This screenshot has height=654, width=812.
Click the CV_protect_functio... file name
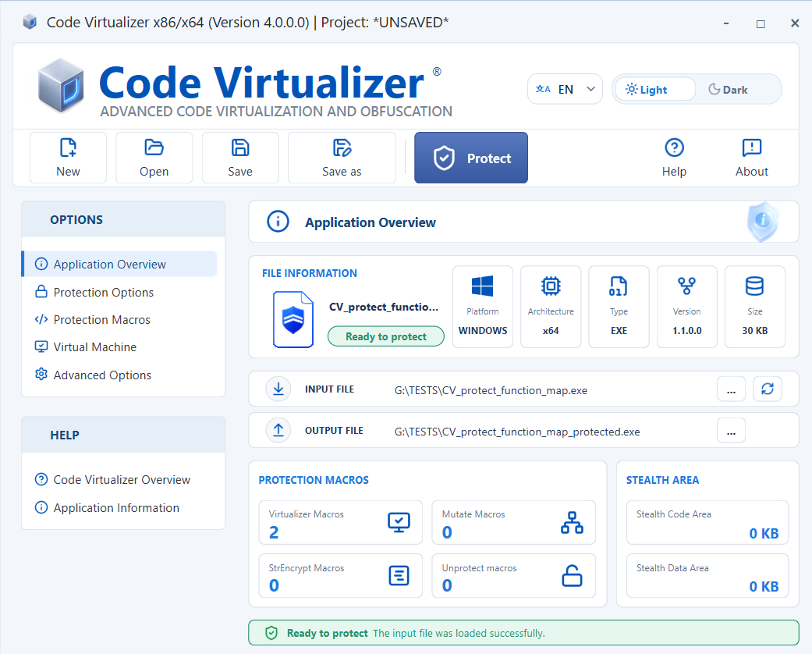tap(384, 307)
